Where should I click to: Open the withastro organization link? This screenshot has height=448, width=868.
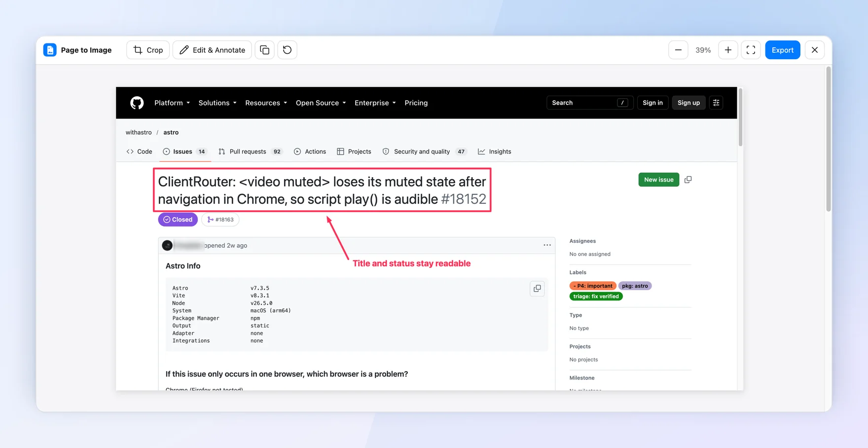[x=139, y=132]
